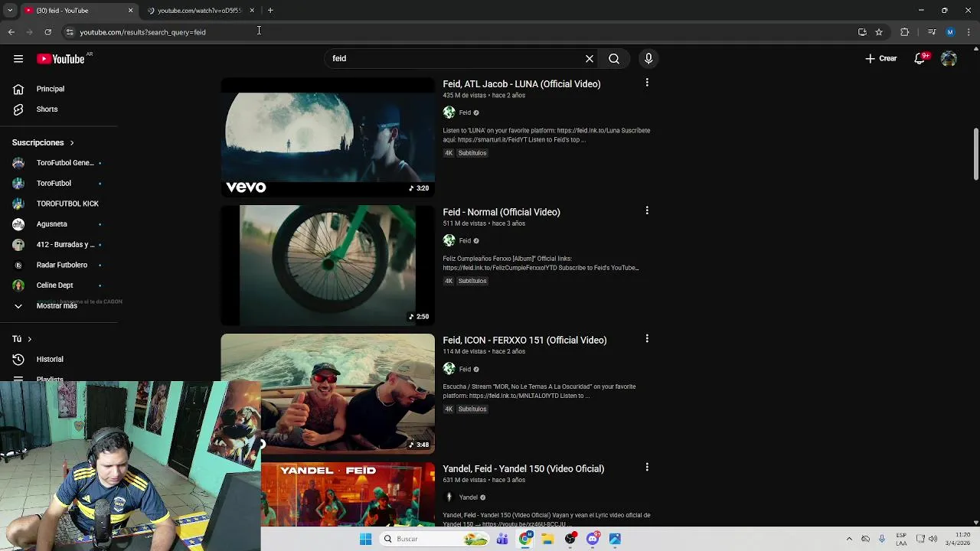Reload the page with refresh button
This screenshot has height=551, width=980.
coord(47,32)
